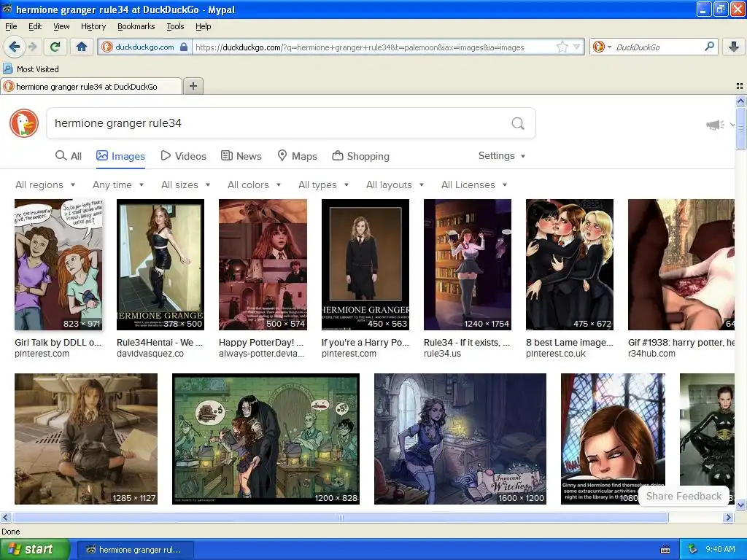Image resolution: width=747 pixels, height=560 pixels.
Task: Click the horizontal scrollbar left arrow
Action: pos(5,517)
